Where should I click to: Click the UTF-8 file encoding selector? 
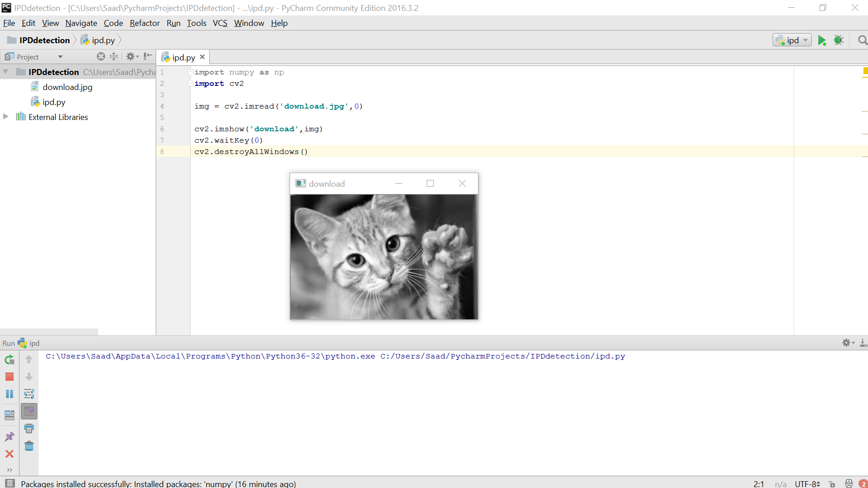tap(807, 484)
